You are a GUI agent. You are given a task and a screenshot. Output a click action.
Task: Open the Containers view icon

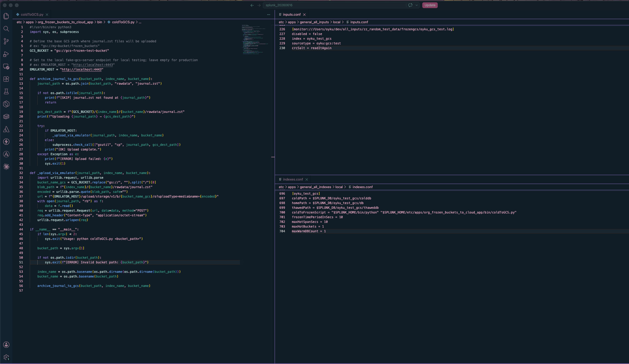click(x=6, y=117)
